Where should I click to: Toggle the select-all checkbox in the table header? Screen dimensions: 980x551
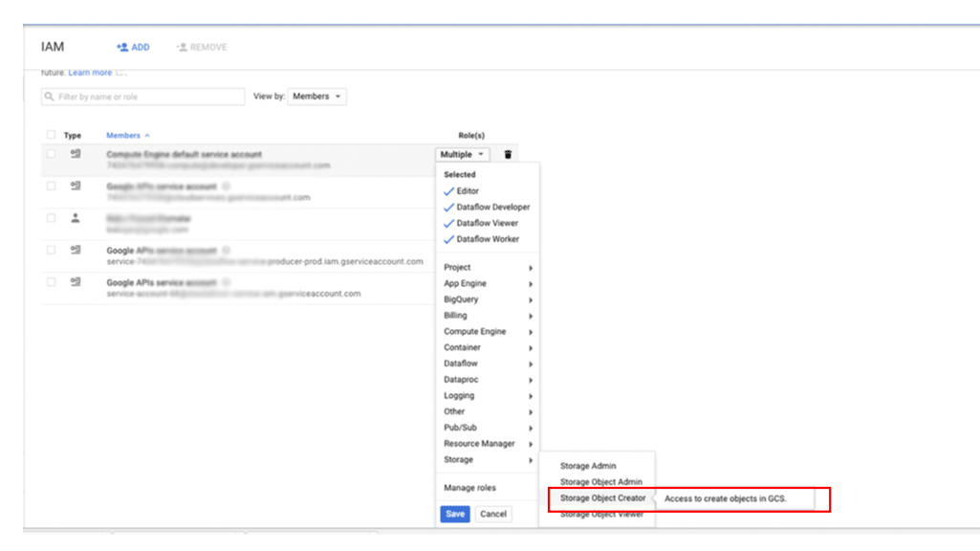click(x=51, y=136)
